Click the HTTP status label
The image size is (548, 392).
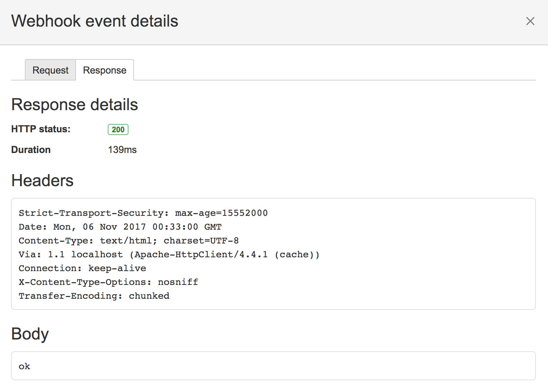coord(41,129)
